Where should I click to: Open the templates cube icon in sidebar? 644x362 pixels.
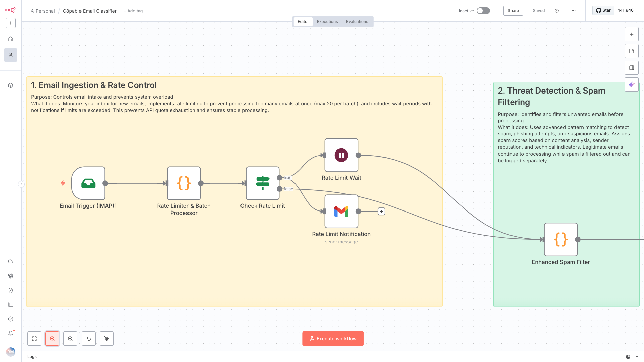click(x=11, y=276)
